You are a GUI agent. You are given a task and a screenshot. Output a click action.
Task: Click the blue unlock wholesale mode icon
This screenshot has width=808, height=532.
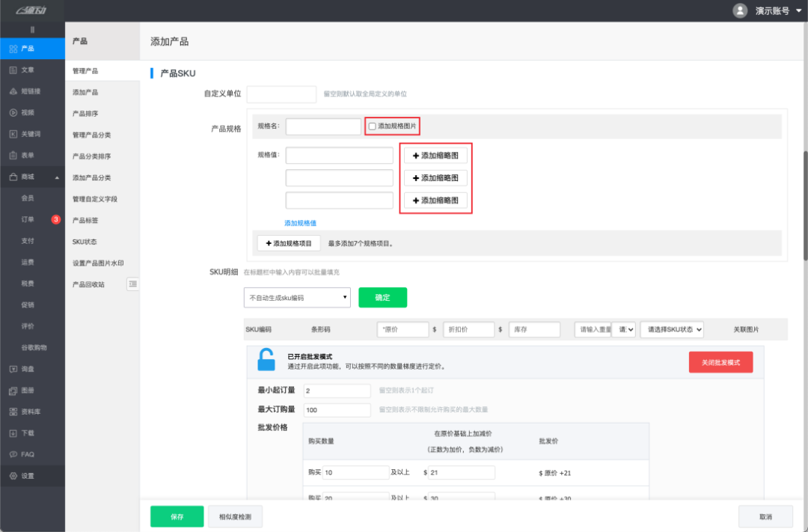[266, 360]
